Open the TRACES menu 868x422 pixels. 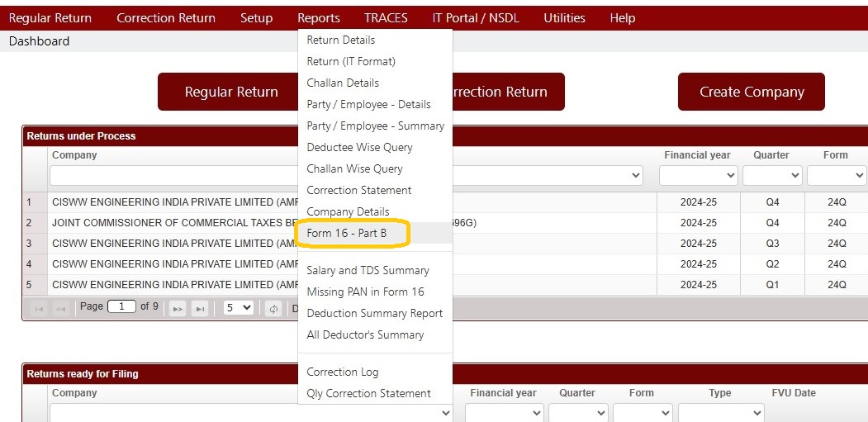(386, 18)
